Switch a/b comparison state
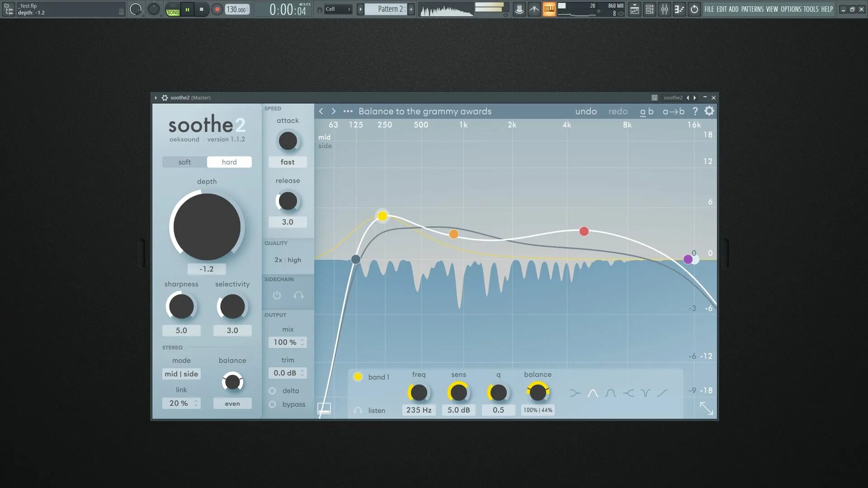The height and width of the screenshot is (488, 868). (x=646, y=111)
